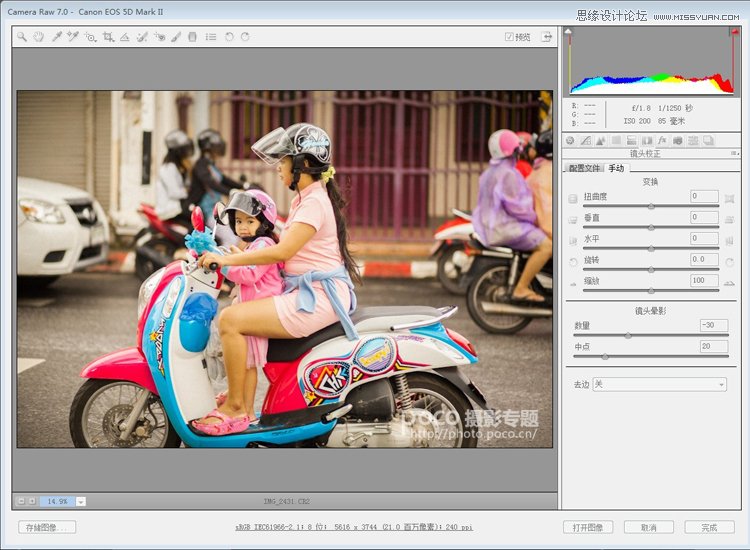The height and width of the screenshot is (550, 750).
Task: Switch to the 配置文件 tab
Action: 583,168
